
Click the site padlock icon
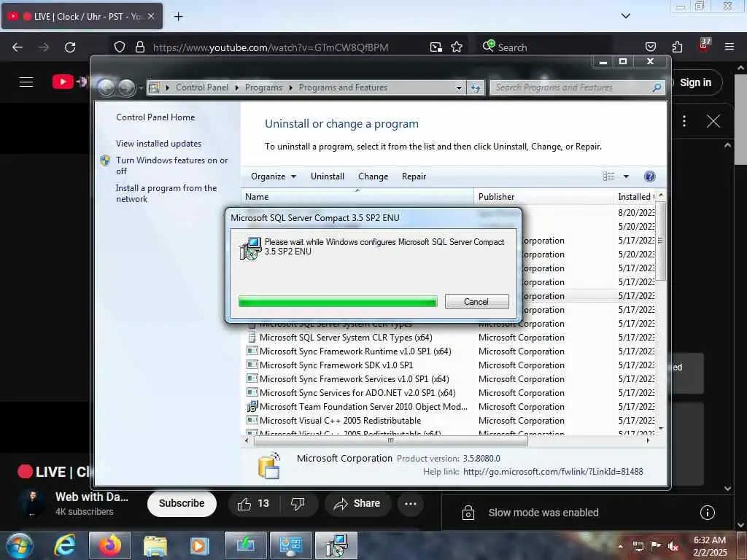[x=139, y=47]
